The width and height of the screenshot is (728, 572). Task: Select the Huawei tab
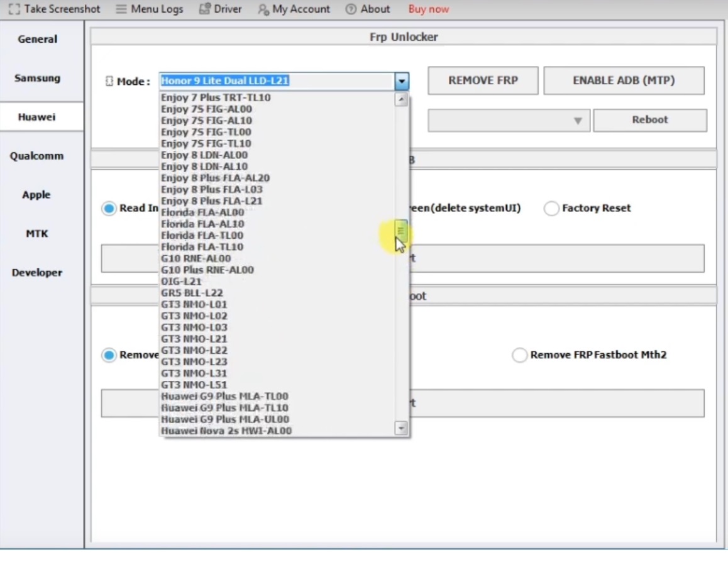pyautogui.click(x=38, y=117)
